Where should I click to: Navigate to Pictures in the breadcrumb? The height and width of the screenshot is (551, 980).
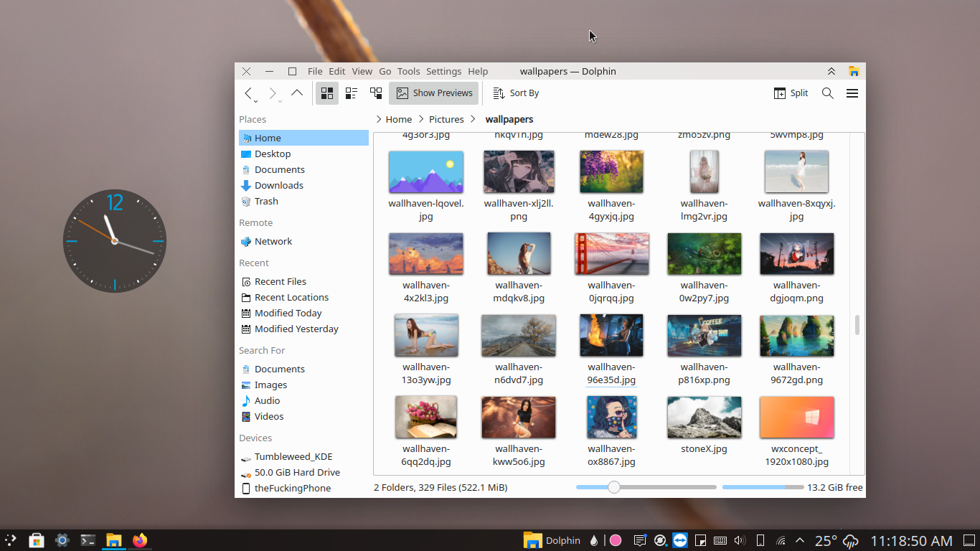[446, 119]
